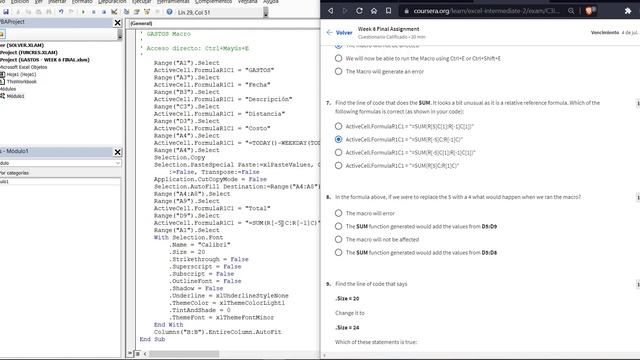Click the browser Home icon
The height and width of the screenshot is (360, 640).
click(374, 11)
